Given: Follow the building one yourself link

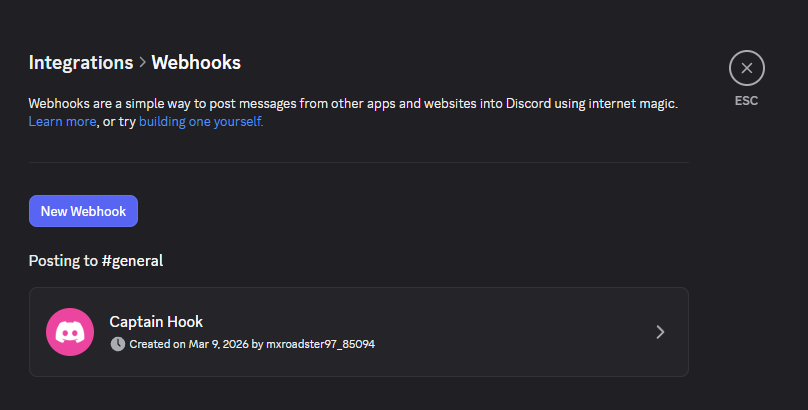Looking at the screenshot, I should coord(201,122).
